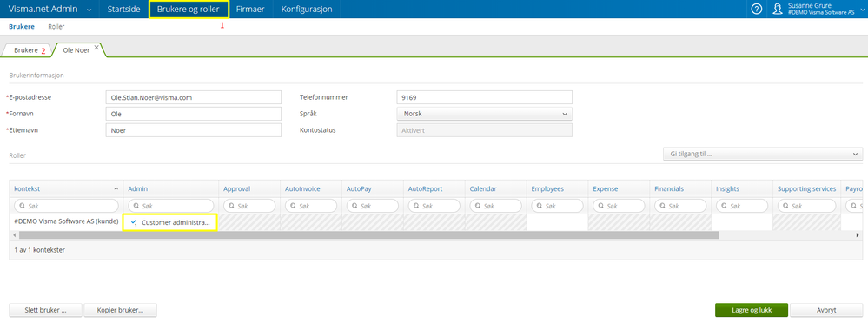Open the 'Gi tilgang til ...' dropdown

coord(763,155)
